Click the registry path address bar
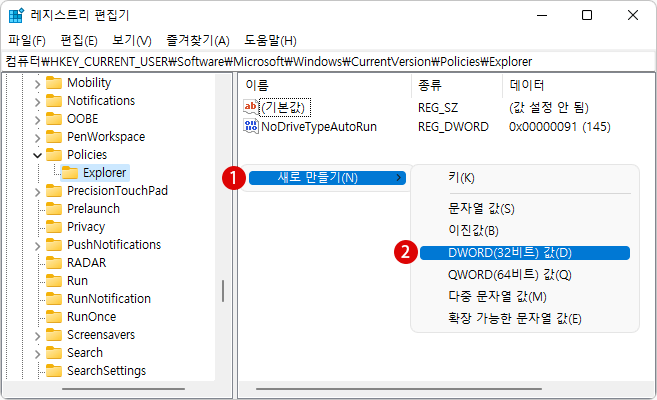 pyautogui.click(x=328, y=62)
